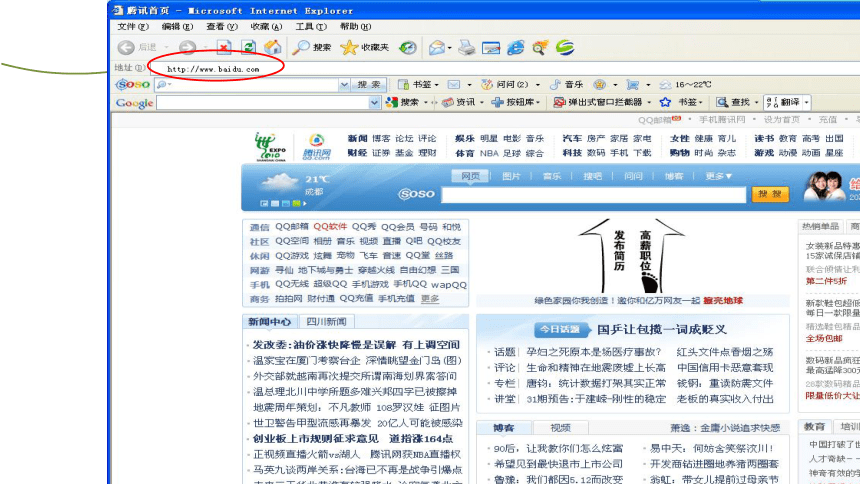Expand the Mail icon dropdown arrow
The width and height of the screenshot is (860, 484).
coord(450,48)
